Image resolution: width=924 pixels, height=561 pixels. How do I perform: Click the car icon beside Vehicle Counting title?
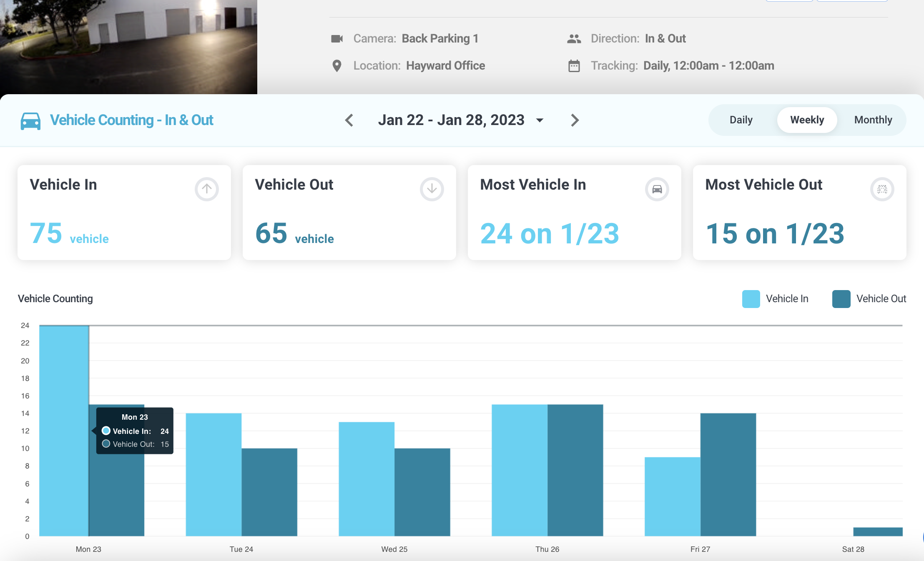click(30, 121)
